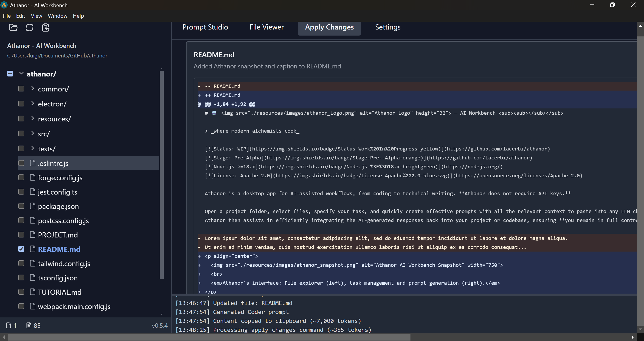
Task: Click the selected files count icon in status bar
Action: pos(9,325)
